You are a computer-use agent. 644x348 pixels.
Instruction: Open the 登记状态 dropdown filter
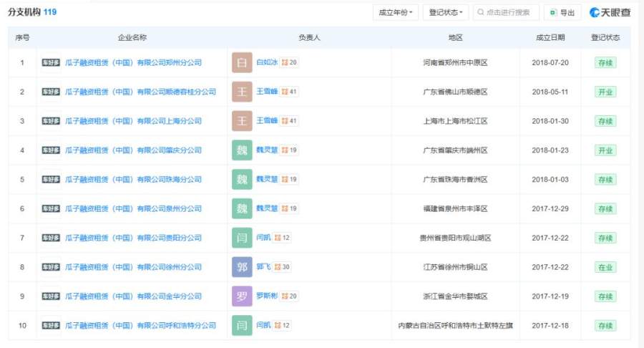coord(446,12)
